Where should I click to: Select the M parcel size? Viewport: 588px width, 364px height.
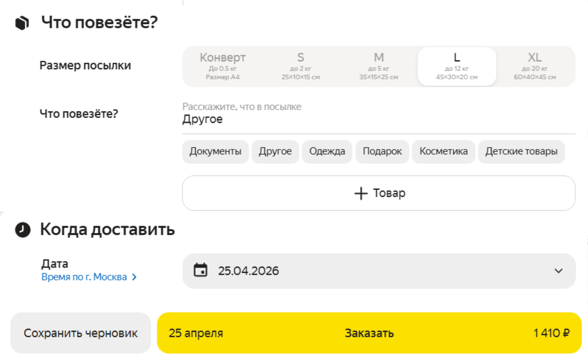[x=379, y=67]
